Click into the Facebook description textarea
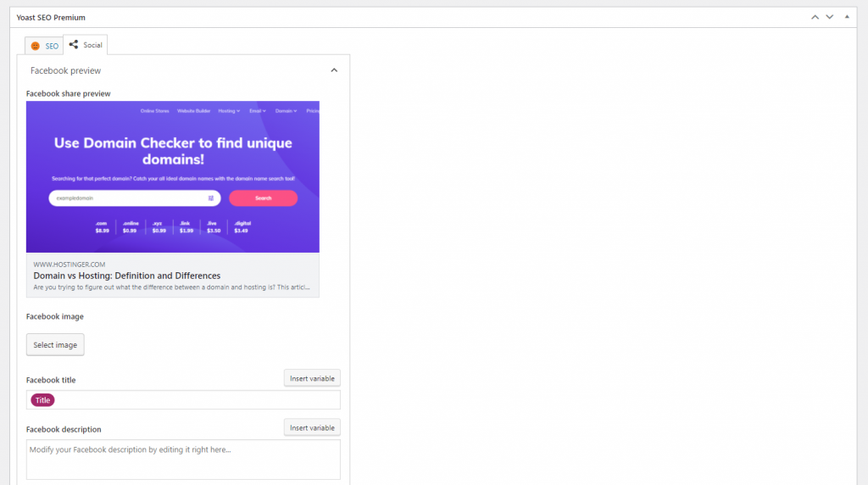The height and width of the screenshot is (485, 868). [183, 460]
